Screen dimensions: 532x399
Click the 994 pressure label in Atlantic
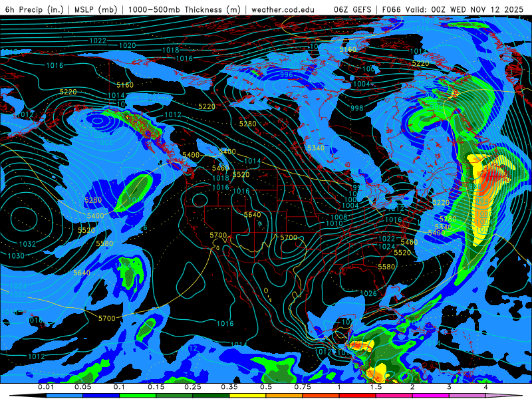coord(481,201)
